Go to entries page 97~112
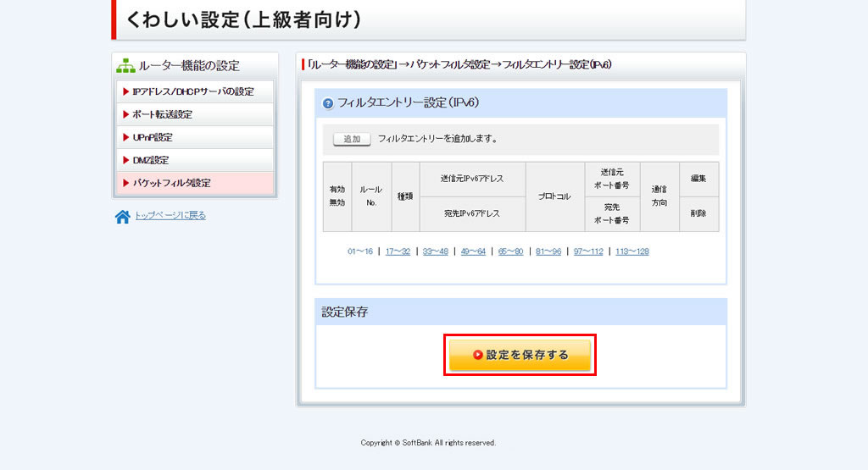This screenshot has height=470, width=868. tap(588, 252)
